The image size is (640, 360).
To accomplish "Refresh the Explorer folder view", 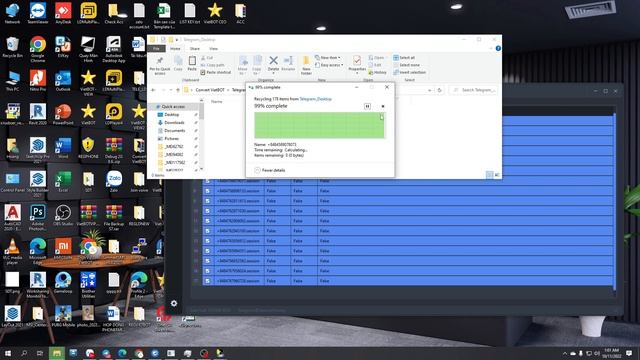I will (439, 90).
